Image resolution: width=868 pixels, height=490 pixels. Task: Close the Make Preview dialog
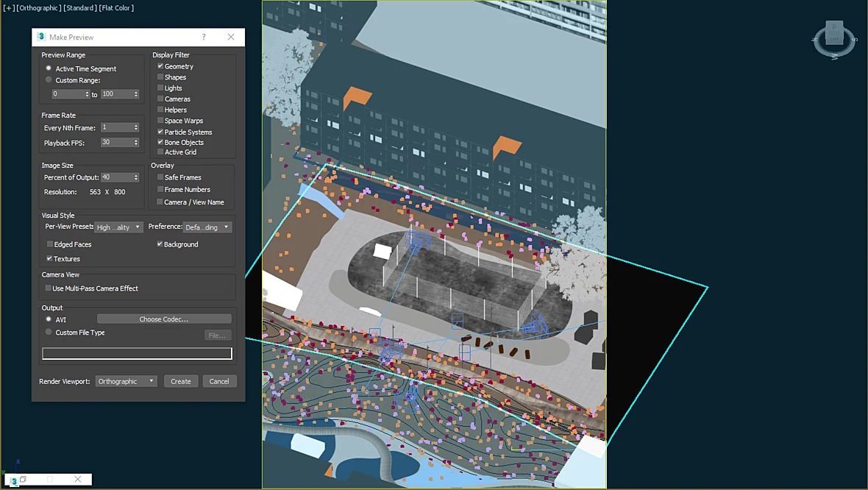coord(231,37)
